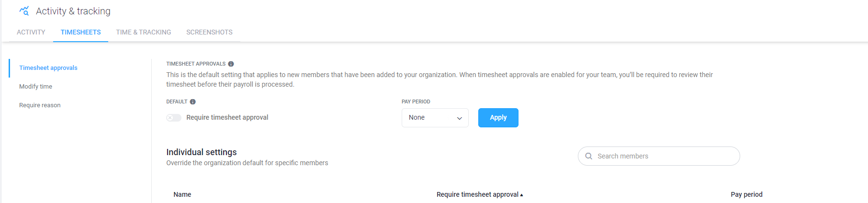Select the Timesheets tab
Image resolution: width=868 pixels, height=203 pixels.
[80, 32]
